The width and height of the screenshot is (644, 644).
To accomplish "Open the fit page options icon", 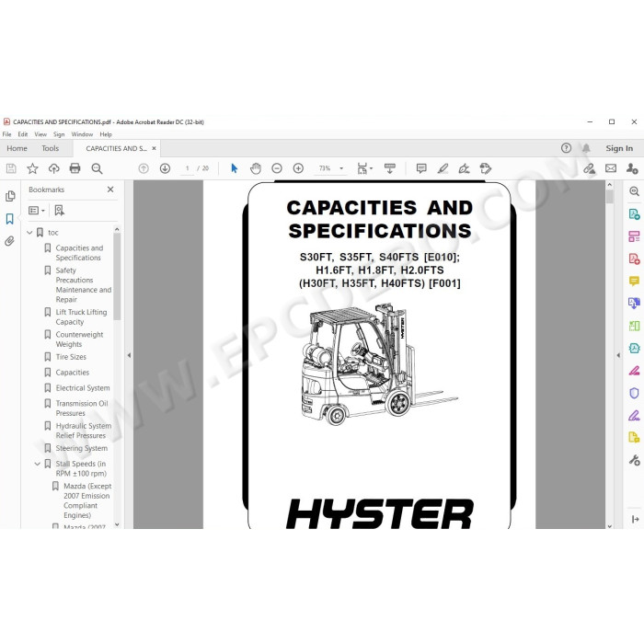I will [x=364, y=168].
